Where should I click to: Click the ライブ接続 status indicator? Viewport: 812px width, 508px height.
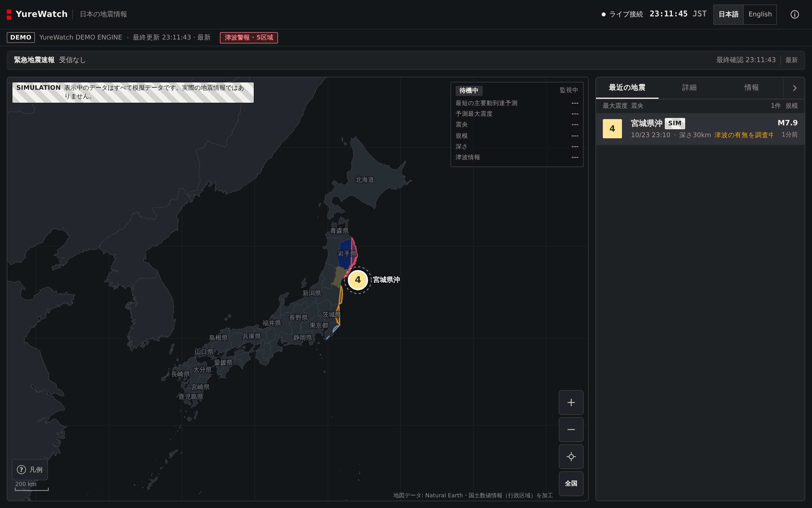622,14
